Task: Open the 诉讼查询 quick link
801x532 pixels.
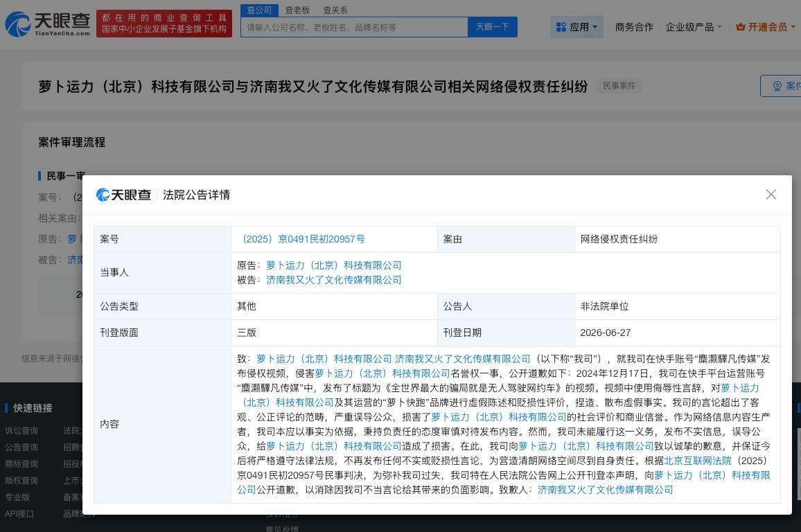Action: click(21, 431)
